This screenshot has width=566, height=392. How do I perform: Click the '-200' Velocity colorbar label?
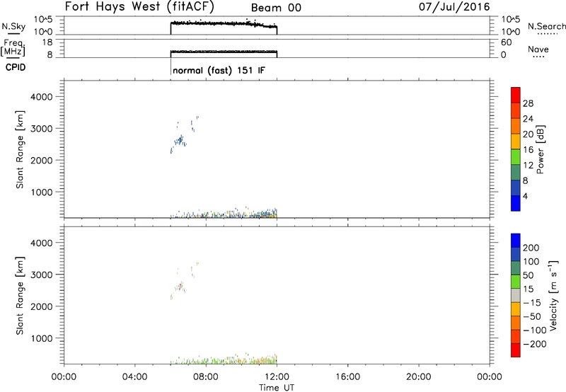pos(535,344)
